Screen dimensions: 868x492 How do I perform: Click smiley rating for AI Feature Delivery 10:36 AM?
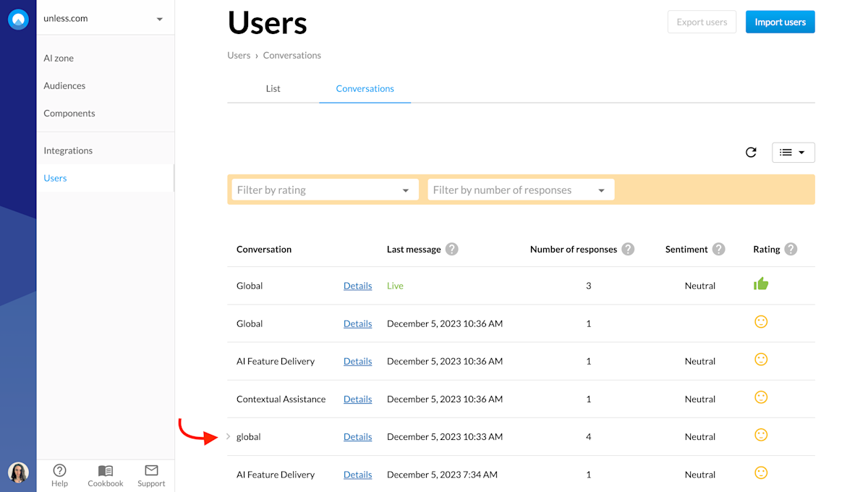pos(761,360)
